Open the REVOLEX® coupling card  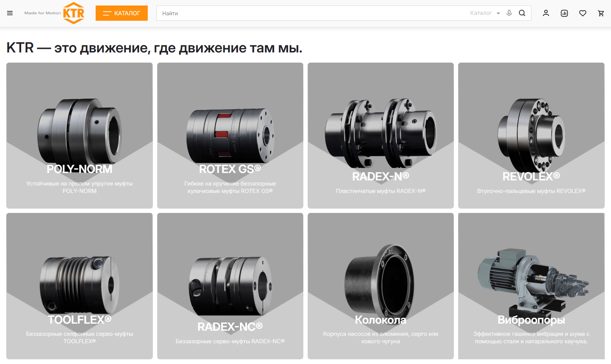[x=531, y=135]
